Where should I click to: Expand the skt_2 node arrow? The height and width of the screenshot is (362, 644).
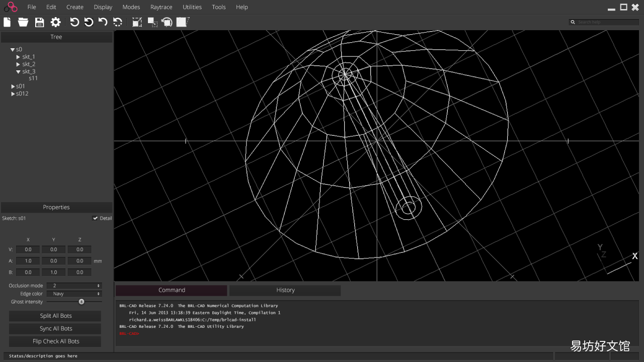18,64
